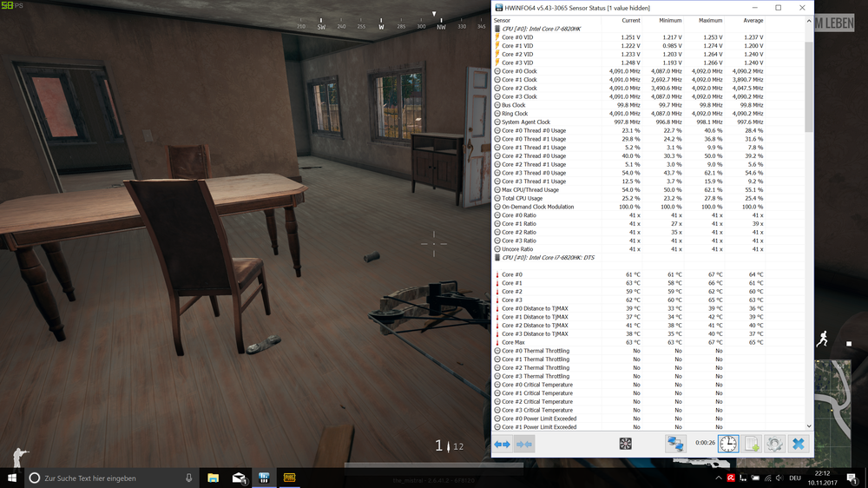Screen dimensions: 868x488
Task: Click the shrink-window arrows icon
Action: coord(523,444)
